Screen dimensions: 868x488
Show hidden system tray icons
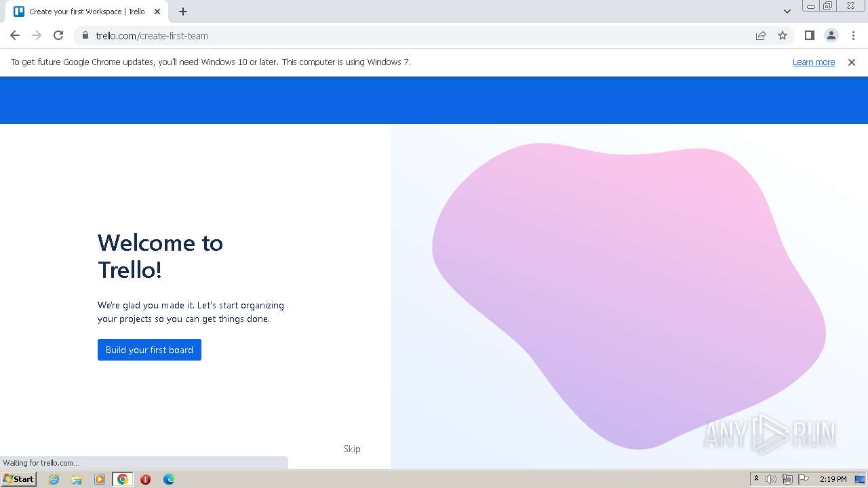(756, 479)
